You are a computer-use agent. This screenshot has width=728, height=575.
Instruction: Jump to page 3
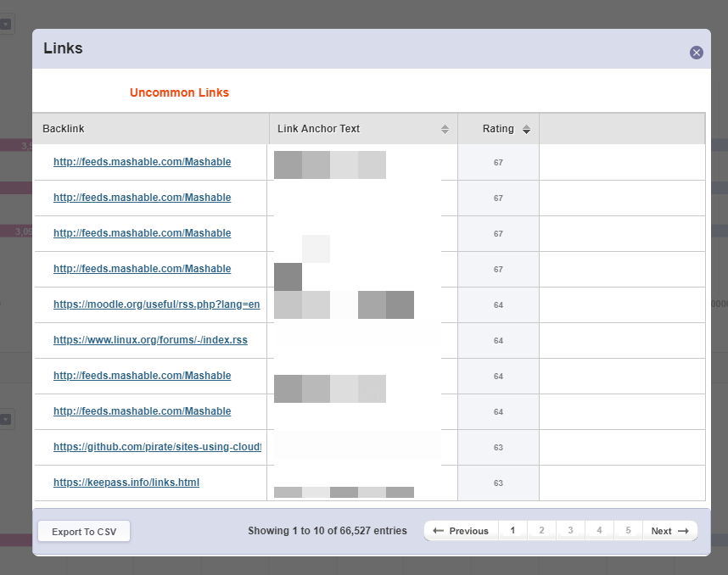pyautogui.click(x=570, y=531)
